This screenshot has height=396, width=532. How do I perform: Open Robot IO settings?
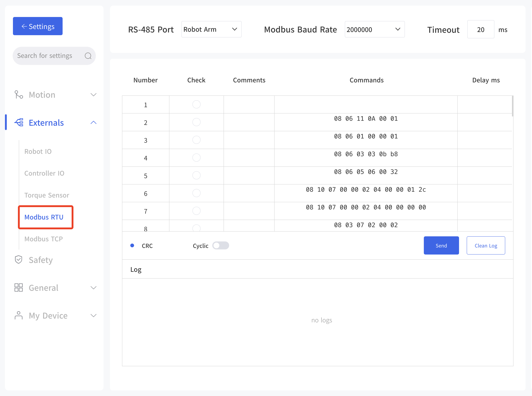point(38,151)
